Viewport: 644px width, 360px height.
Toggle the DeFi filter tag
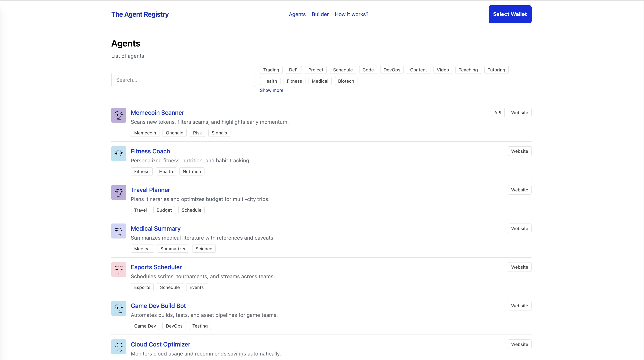pos(293,70)
